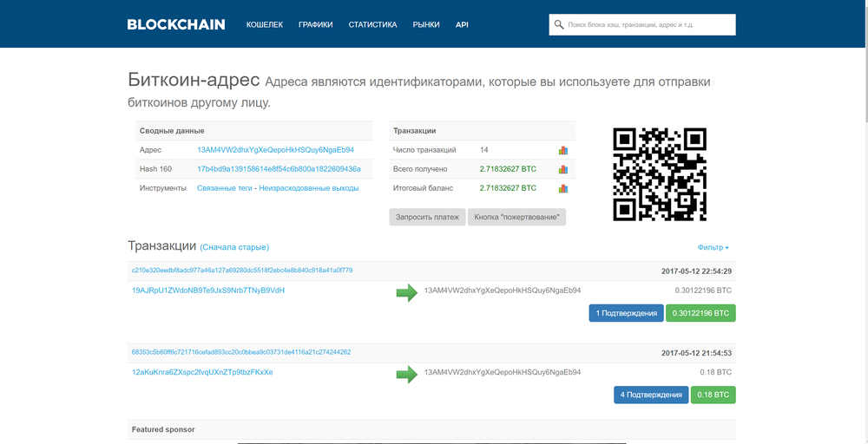Select timestamp 2017-05-12 21:54:53
The height and width of the screenshot is (444, 868).
click(x=697, y=353)
